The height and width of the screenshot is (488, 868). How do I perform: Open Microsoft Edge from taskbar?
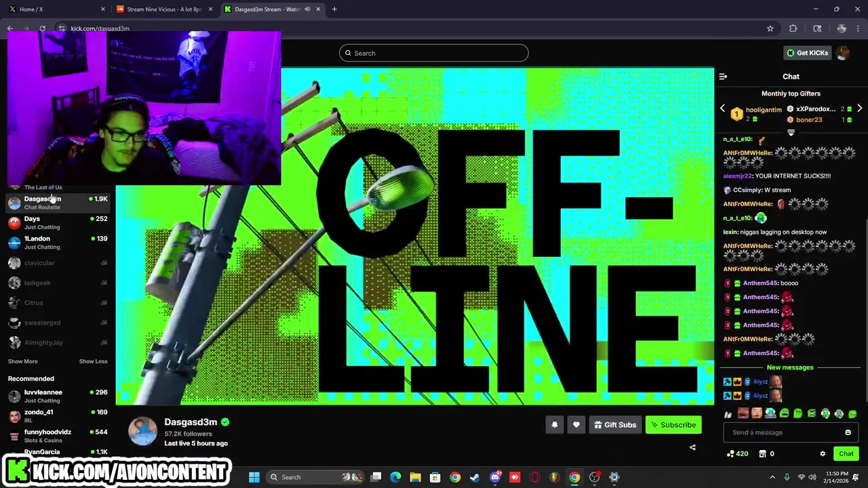click(x=395, y=477)
